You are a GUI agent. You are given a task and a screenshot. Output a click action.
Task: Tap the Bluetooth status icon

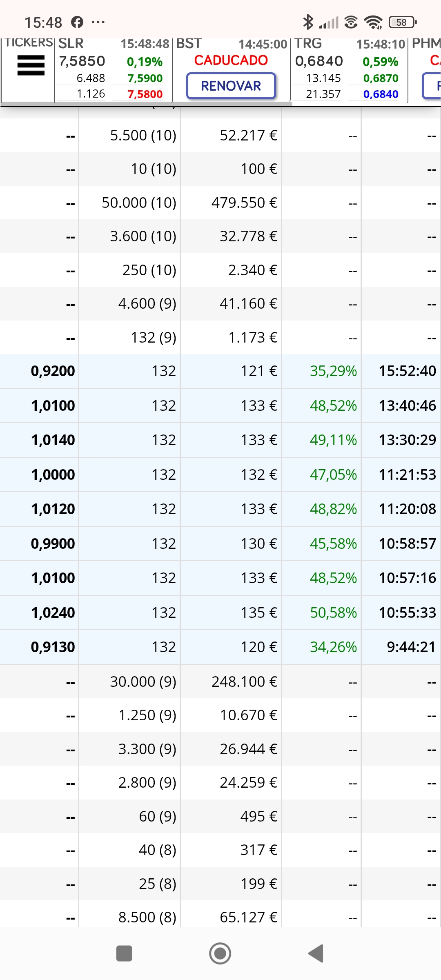[308, 22]
